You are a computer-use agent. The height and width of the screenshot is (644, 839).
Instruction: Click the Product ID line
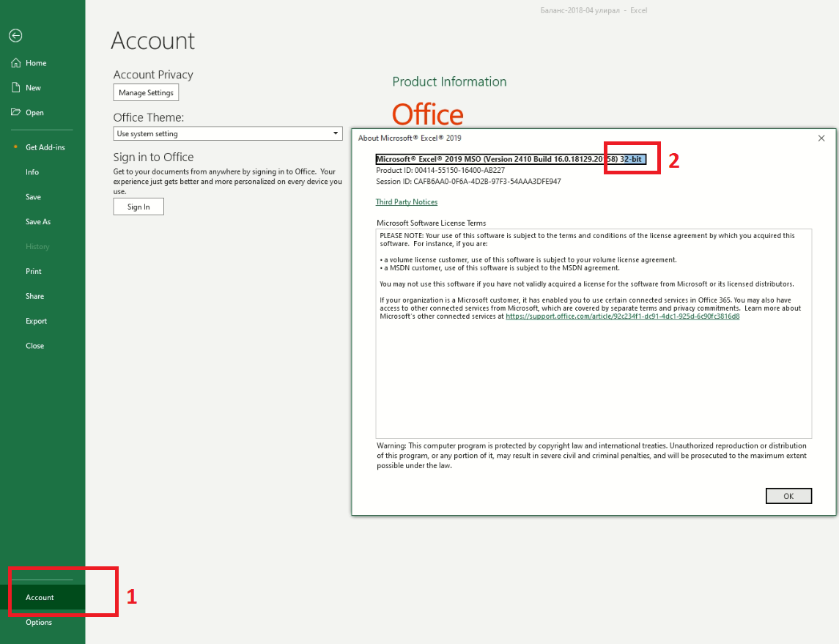(440, 170)
